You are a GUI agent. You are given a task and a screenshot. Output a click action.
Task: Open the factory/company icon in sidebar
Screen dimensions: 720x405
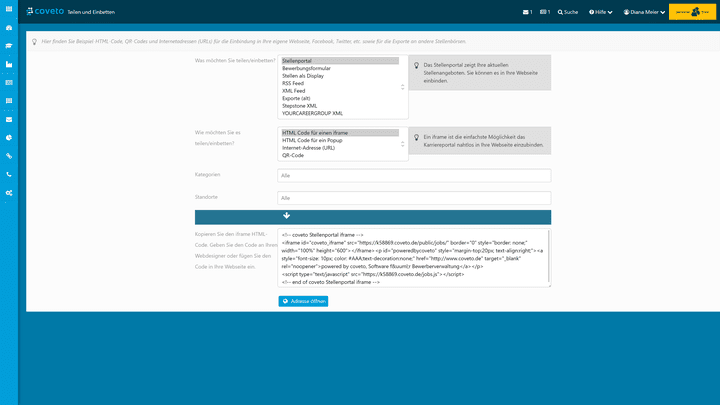(x=9, y=64)
